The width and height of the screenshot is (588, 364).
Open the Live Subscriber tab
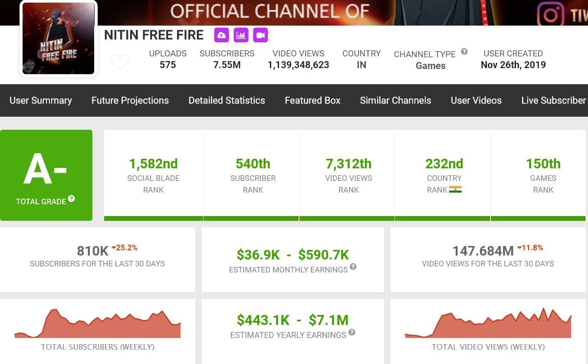coord(553,100)
